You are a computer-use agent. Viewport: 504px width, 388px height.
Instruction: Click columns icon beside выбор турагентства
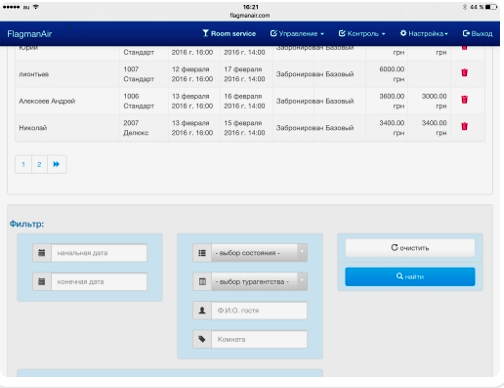click(x=202, y=282)
